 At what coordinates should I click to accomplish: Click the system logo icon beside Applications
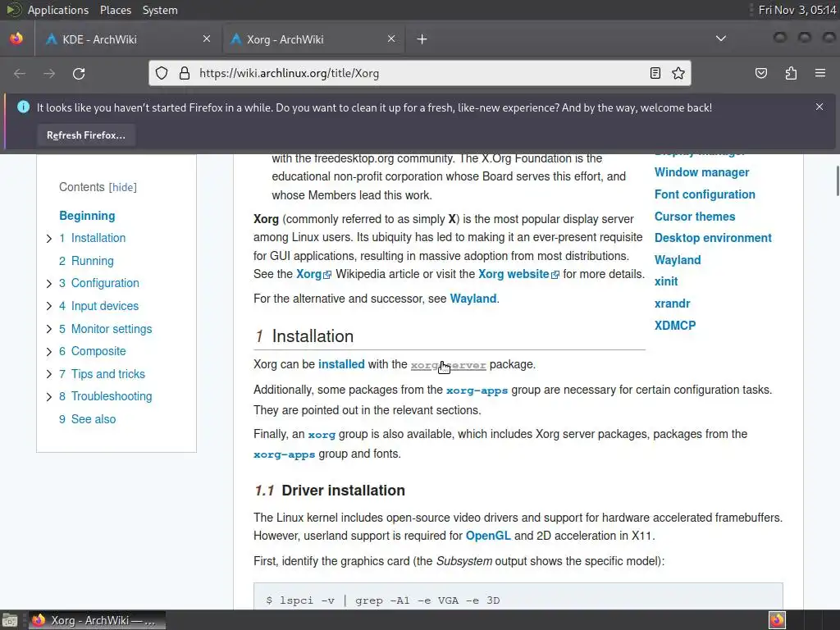(13, 10)
